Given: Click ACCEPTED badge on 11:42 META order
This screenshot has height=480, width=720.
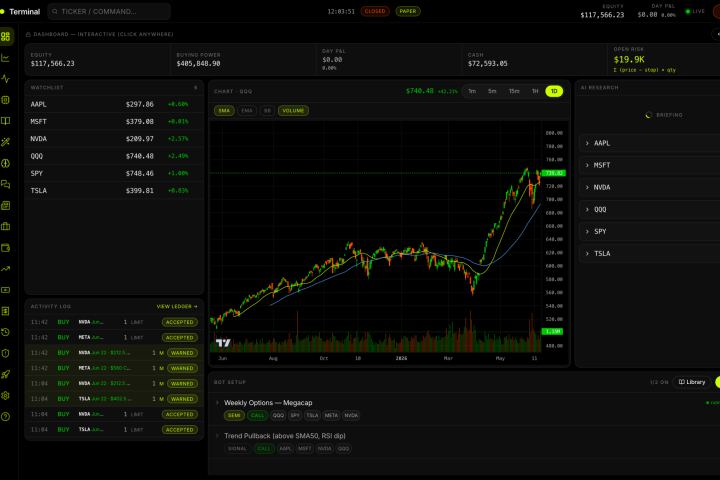Looking at the screenshot, I should (x=180, y=338).
